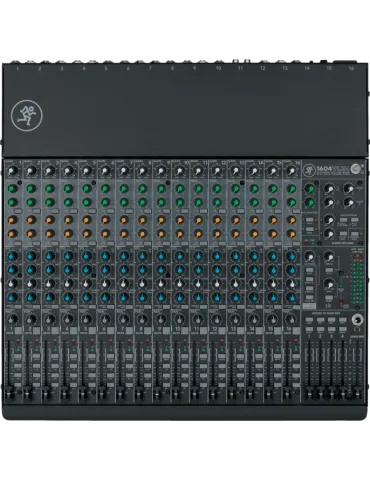Toggle low cut switch on channel 4
Image resolution: width=370 pixels, height=480 pixels.
(74, 306)
